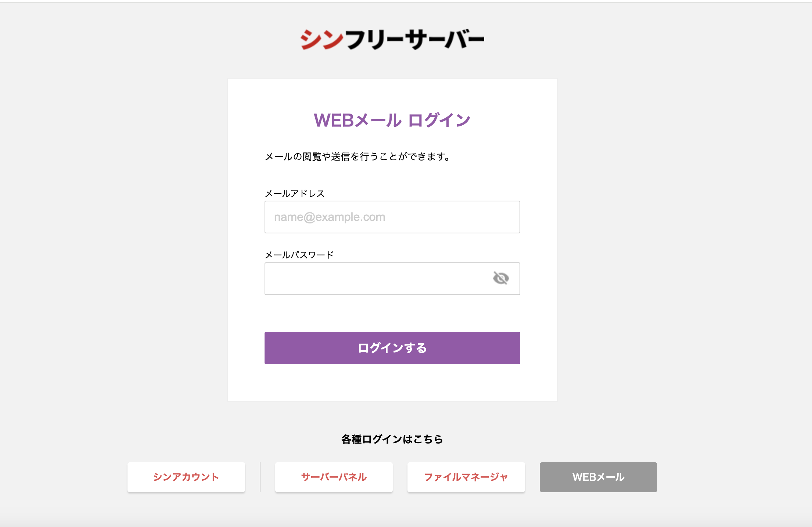Go to サーバーパネル login
This screenshot has width=812, height=527.
tap(334, 477)
